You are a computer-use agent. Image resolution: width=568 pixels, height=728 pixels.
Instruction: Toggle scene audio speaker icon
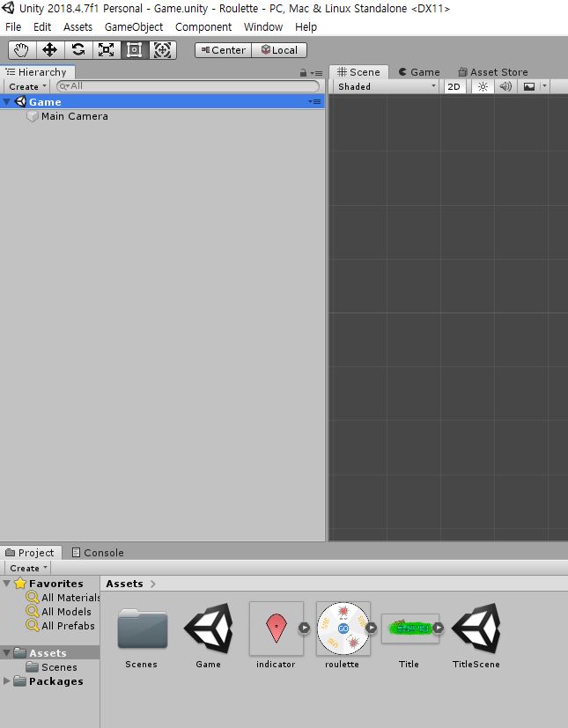(x=505, y=86)
